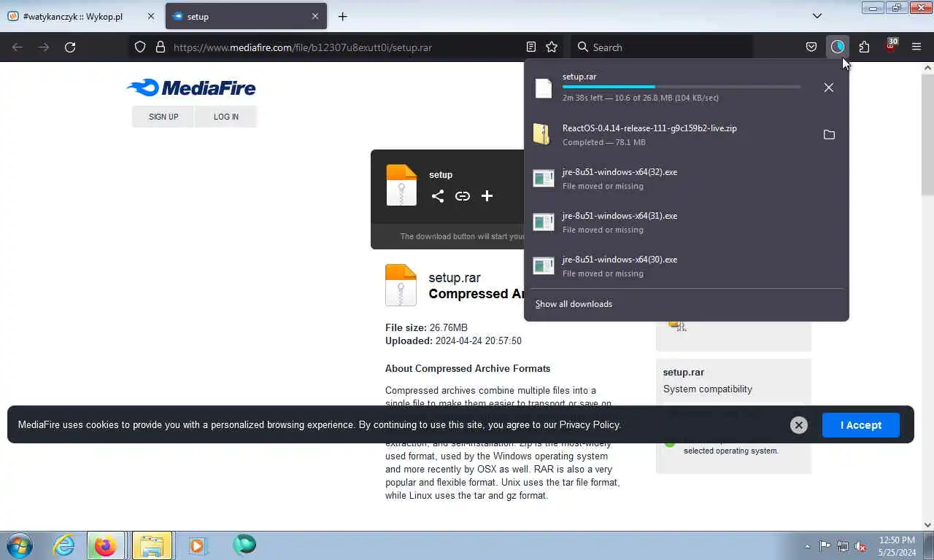Launch Internet Explorer from taskbar
934x560 pixels.
(x=64, y=545)
